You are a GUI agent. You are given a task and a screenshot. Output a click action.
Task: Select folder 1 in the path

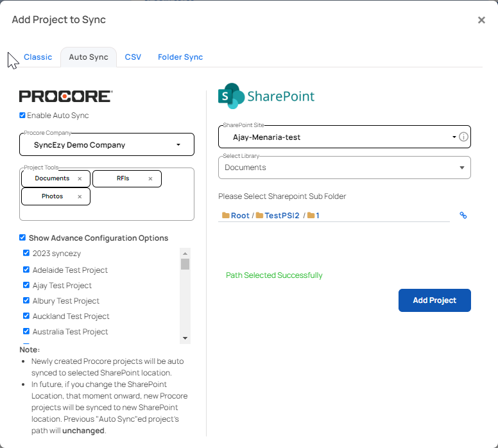click(317, 216)
